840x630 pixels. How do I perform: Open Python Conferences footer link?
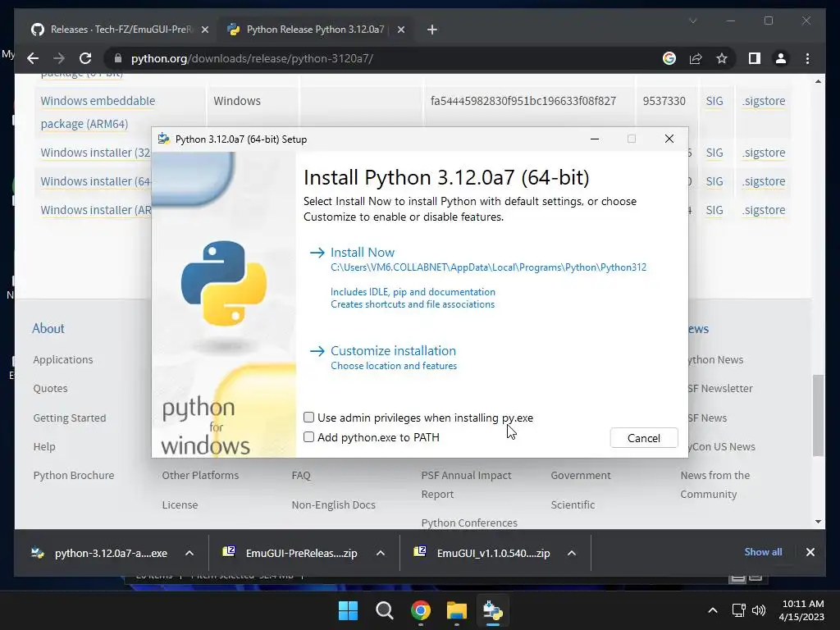[x=469, y=523]
